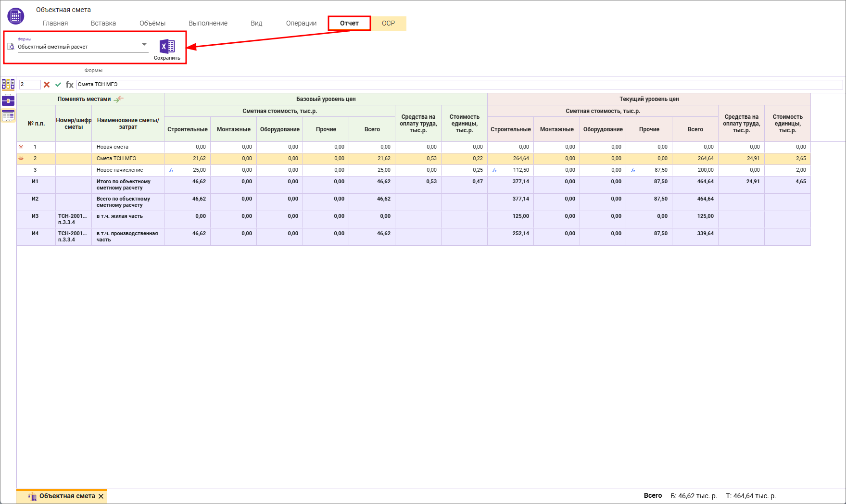Viewport: 846px width, 504px height.
Task: Click the row number field showing 2
Action: click(29, 85)
